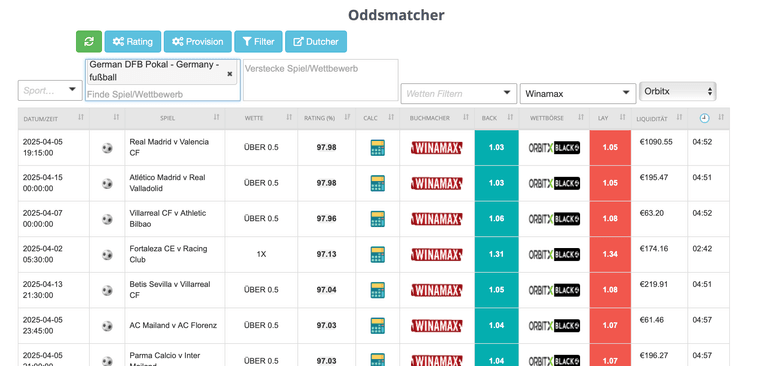Open the Provision settings
This screenshot has width=760, height=366.
198,42
